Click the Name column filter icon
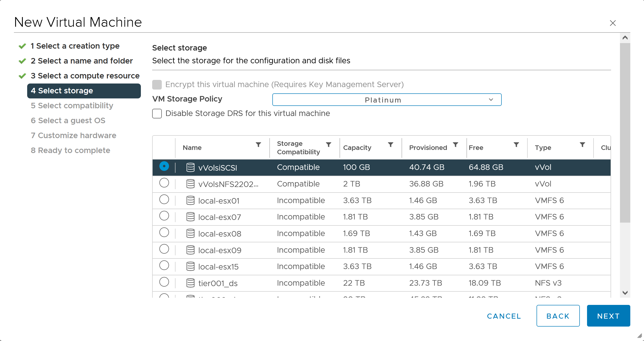This screenshot has height=341, width=644. pos(258,145)
